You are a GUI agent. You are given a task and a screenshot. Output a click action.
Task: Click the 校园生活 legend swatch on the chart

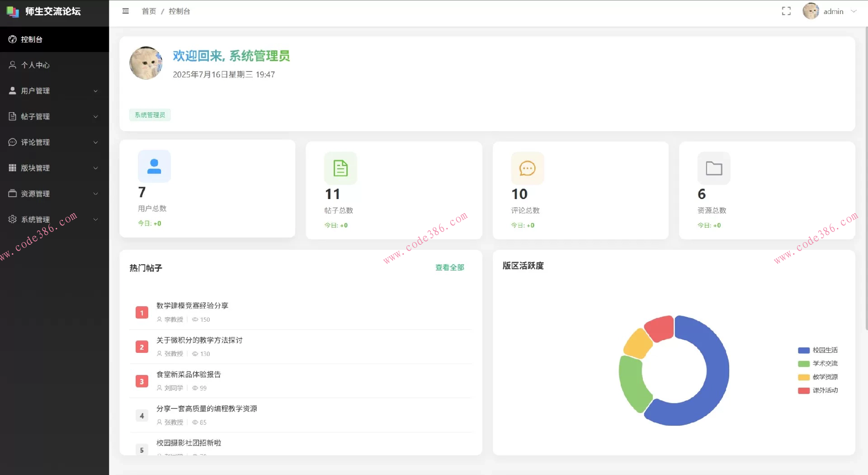(803, 350)
